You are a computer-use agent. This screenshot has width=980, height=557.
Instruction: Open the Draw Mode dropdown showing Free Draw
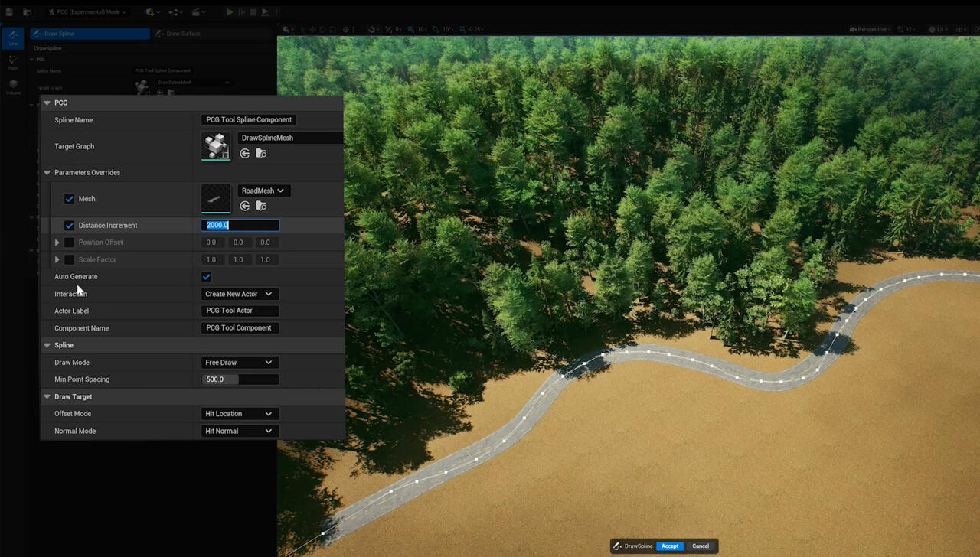point(239,363)
